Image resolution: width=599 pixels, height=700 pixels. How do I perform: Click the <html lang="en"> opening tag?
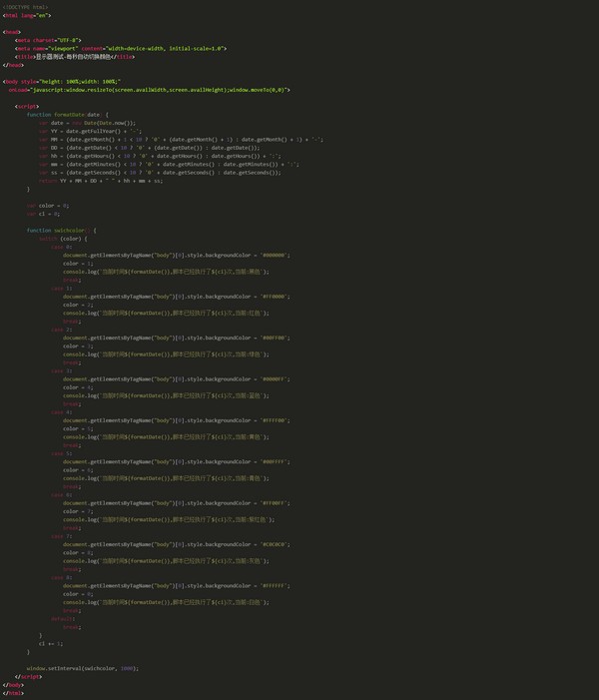pos(27,16)
